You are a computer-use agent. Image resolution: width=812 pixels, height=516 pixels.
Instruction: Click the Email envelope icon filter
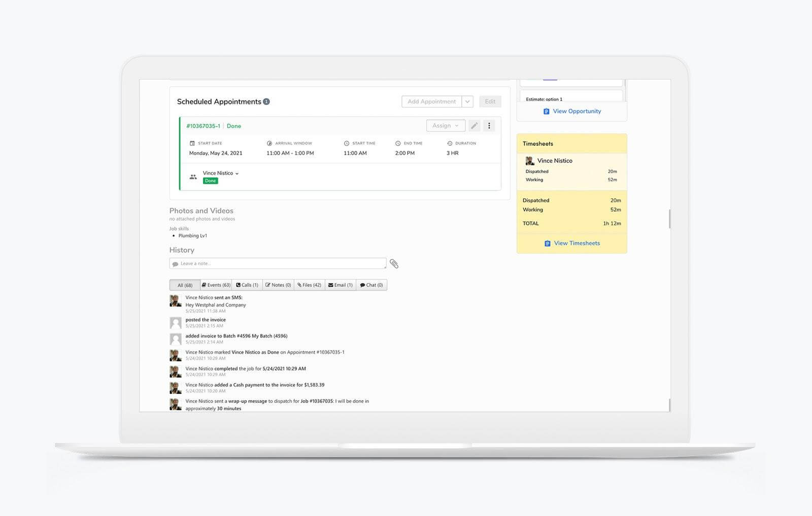pos(330,285)
